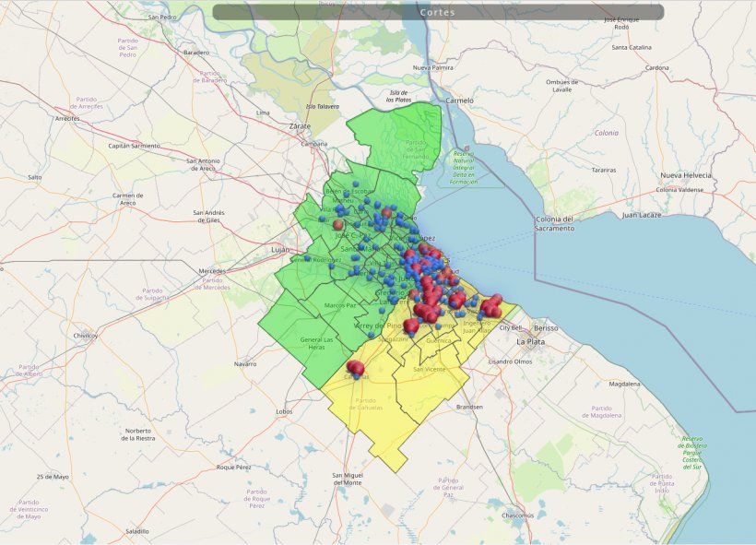Click the Colonia del Sacramento label
Image resolution: width=756 pixels, height=545 pixels.
coord(554,224)
